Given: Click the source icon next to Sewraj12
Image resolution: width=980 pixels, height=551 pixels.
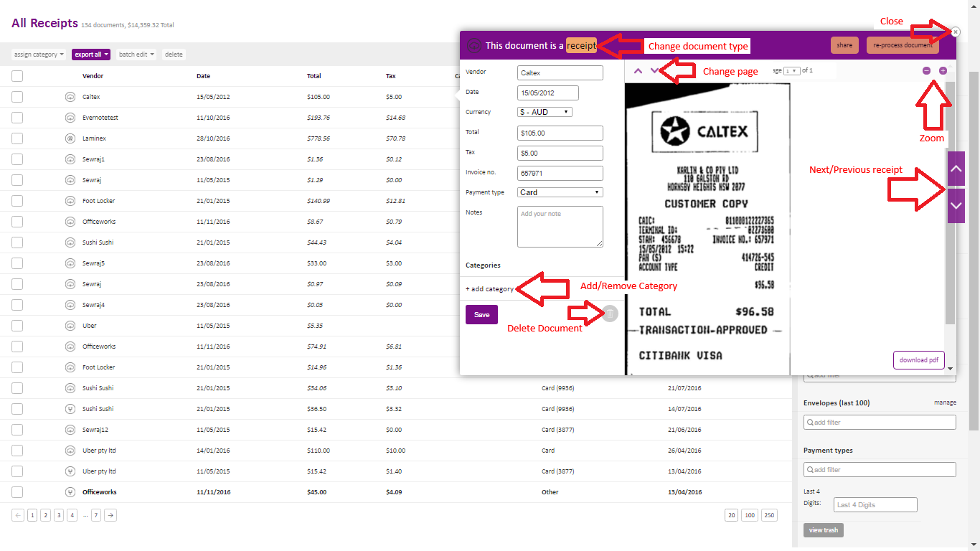Looking at the screenshot, I should [70, 430].
